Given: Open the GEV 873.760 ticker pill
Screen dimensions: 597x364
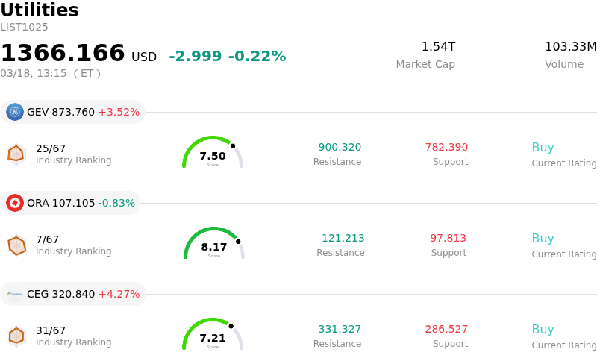Looking at the screenshot, I should [x=73, y=112].
